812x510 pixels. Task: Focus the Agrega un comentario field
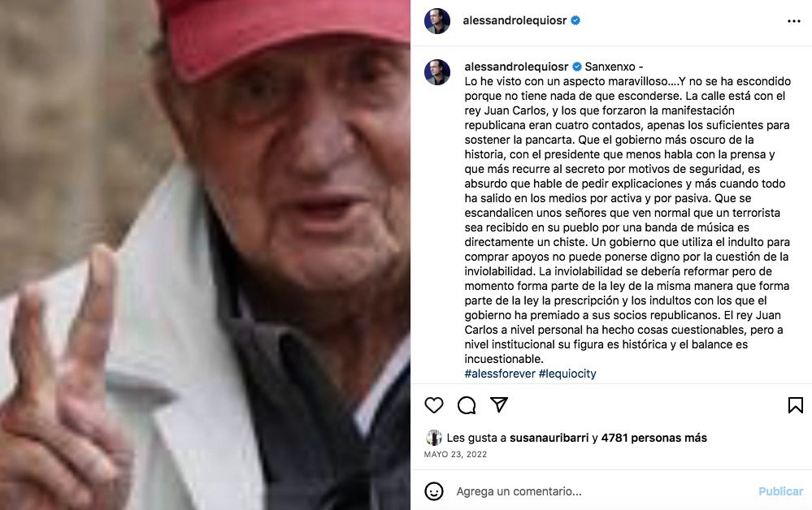pyautogui.click(x=601, y=491)
